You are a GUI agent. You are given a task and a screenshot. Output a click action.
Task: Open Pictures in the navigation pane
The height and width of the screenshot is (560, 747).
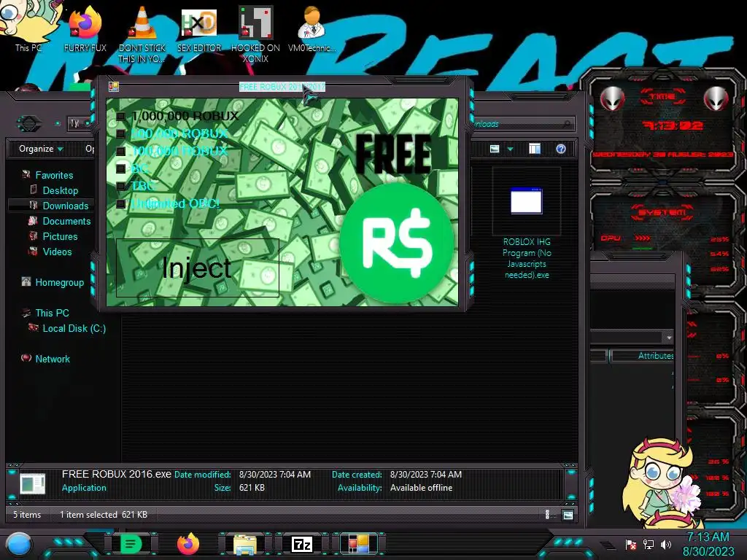tap(60, 236)
